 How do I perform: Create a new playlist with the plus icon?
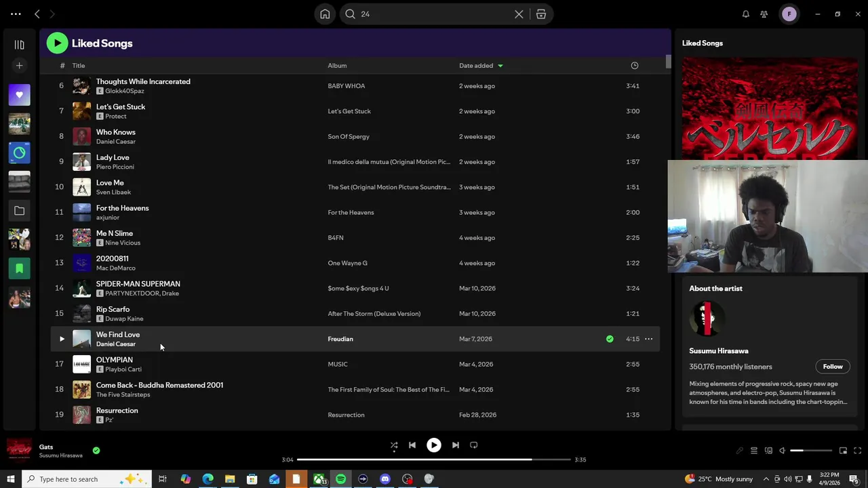pyautogui.click(x=19, y=66)
